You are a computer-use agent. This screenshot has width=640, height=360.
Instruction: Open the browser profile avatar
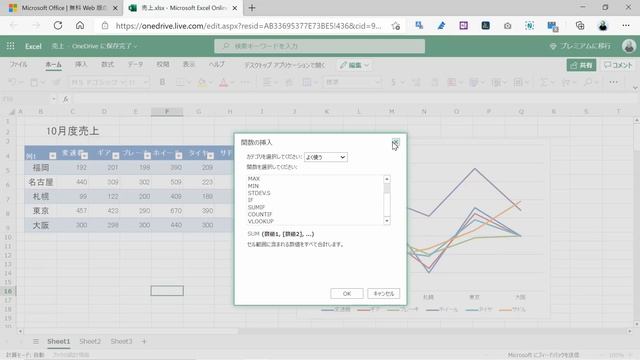[x=602, y=26]
